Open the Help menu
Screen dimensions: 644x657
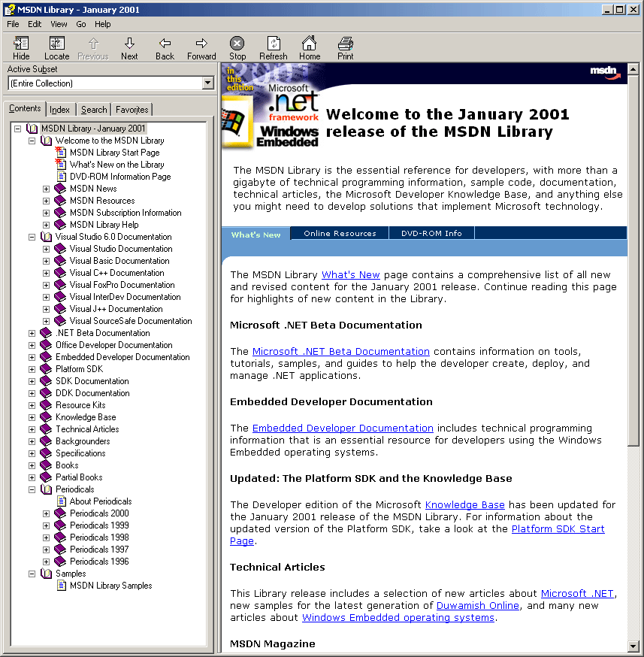tap(103, 24)
